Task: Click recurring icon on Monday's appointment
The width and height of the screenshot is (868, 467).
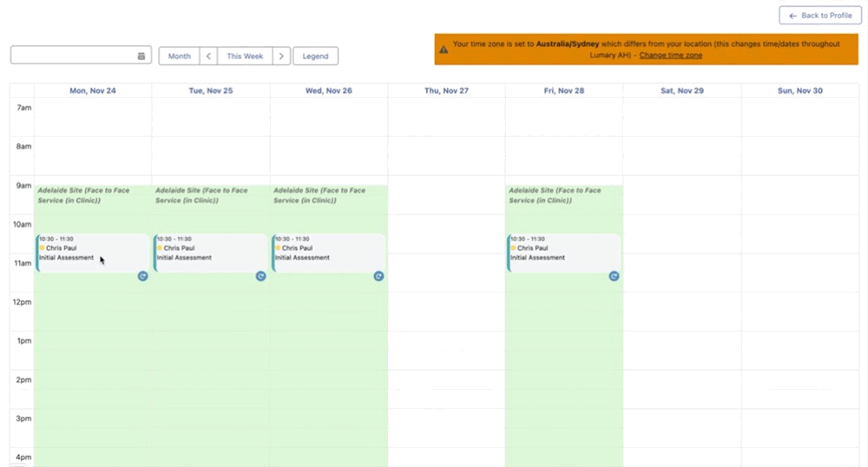Action: click(x=142, y=276)
